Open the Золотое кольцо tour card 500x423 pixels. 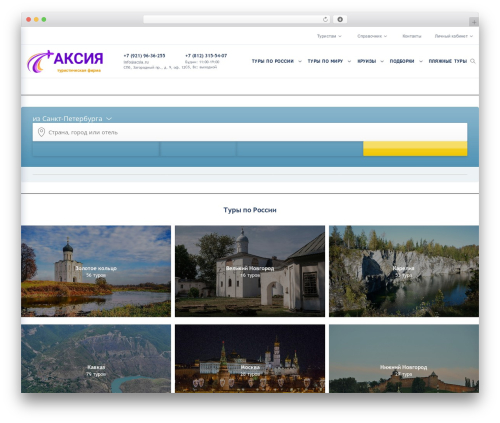96,271
